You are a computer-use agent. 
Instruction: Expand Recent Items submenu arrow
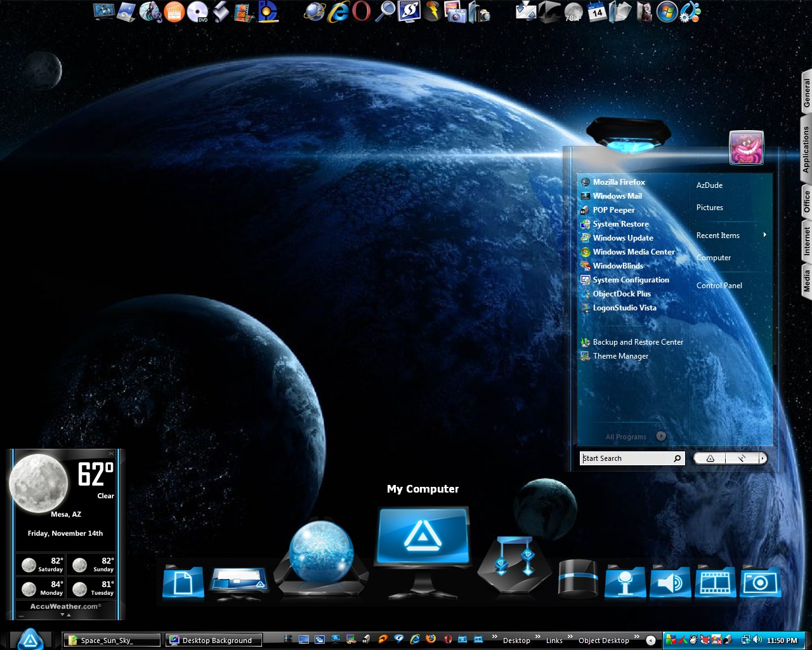tap(765, 235)
